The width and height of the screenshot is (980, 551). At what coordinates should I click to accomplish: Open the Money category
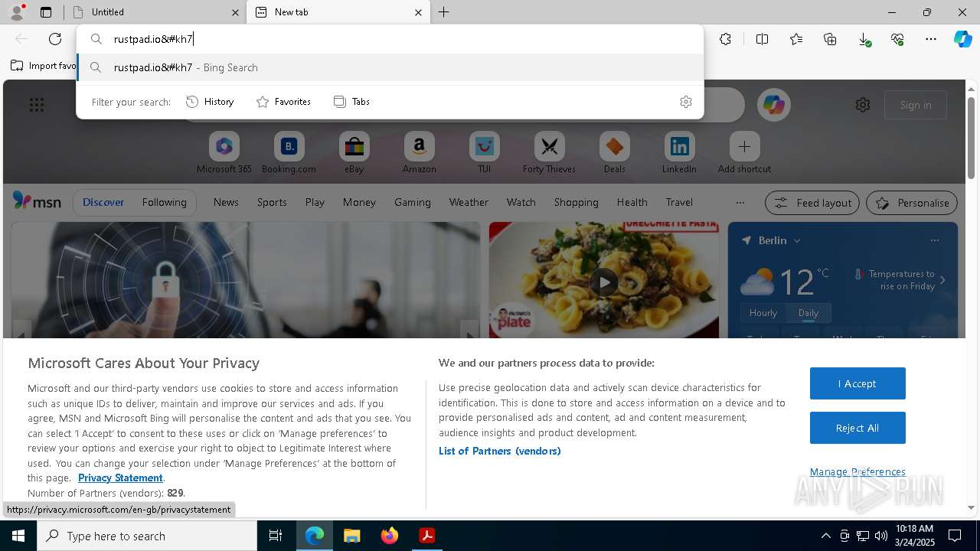point(359,202)
